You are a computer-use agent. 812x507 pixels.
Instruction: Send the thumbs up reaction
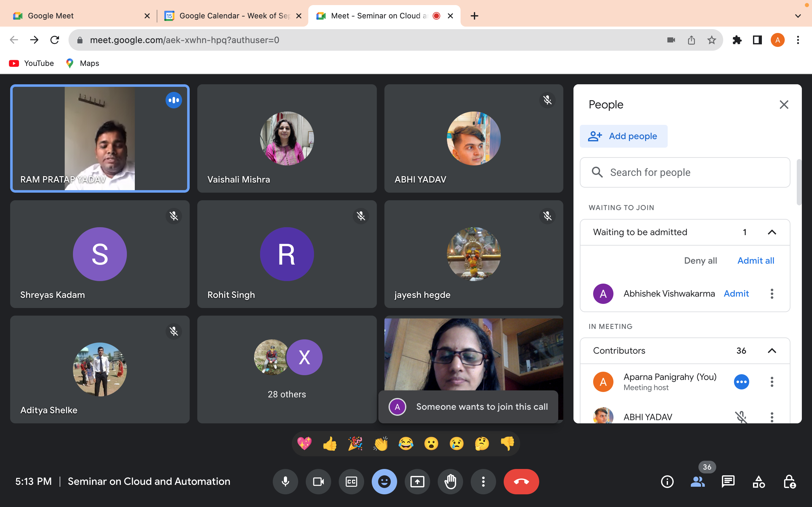[330, 444]
